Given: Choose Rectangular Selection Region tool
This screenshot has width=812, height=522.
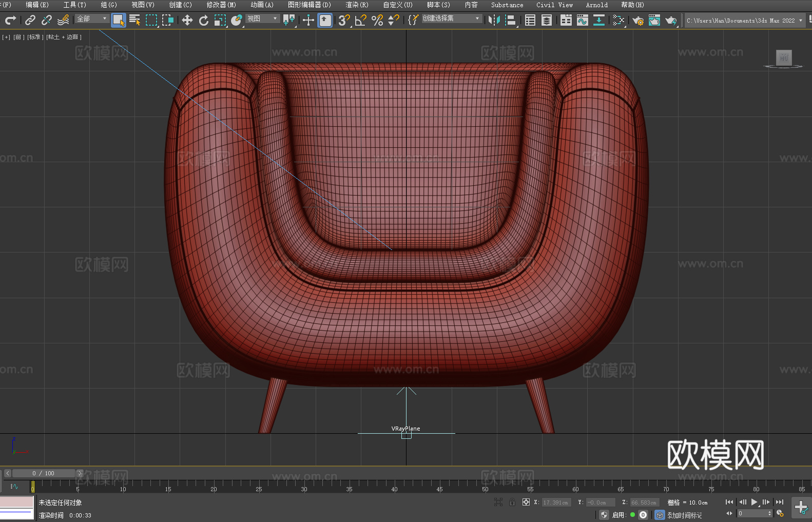Looking at the screenshot, I should tap(151, 20).
